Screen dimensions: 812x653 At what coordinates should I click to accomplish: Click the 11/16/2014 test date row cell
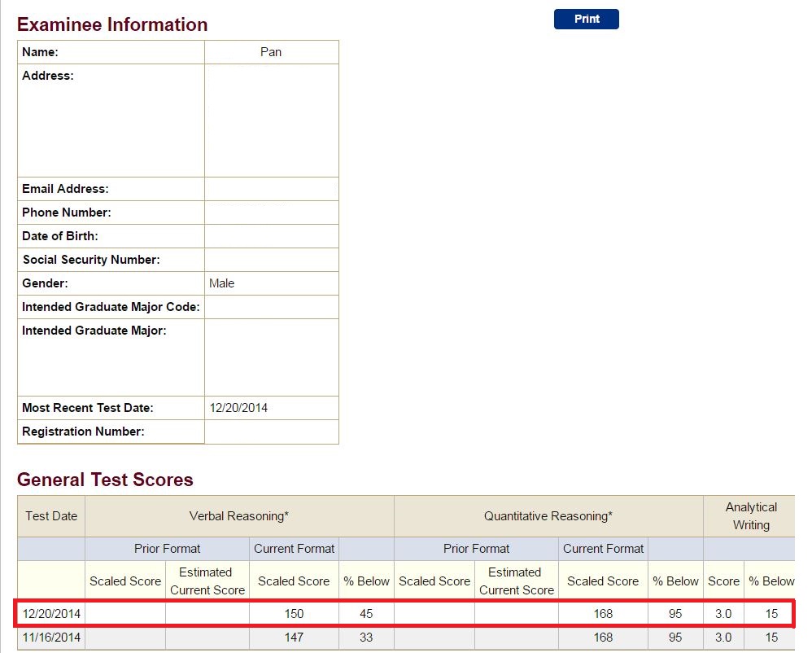pyautogui.click(x=51, y=638)
